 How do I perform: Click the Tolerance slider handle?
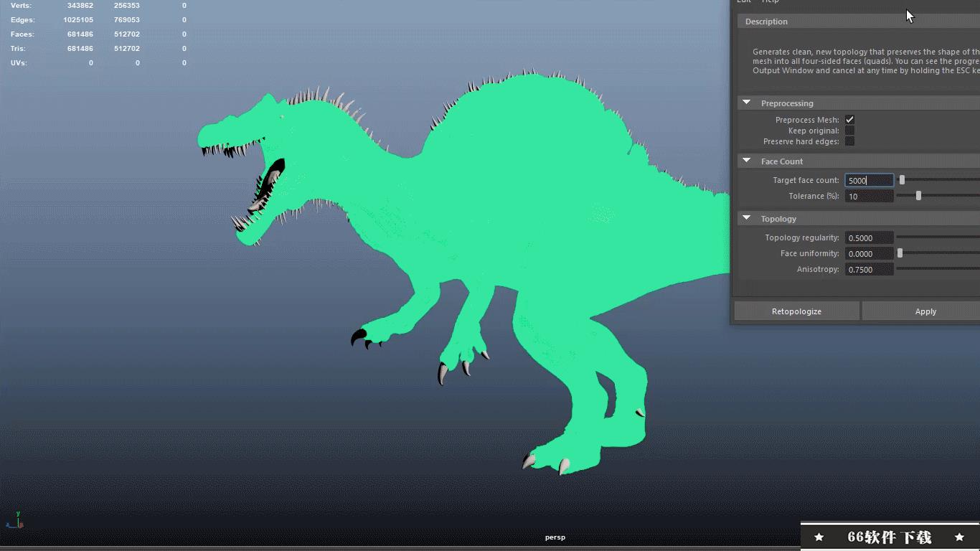pyautogui.click(x=918, y=196)
